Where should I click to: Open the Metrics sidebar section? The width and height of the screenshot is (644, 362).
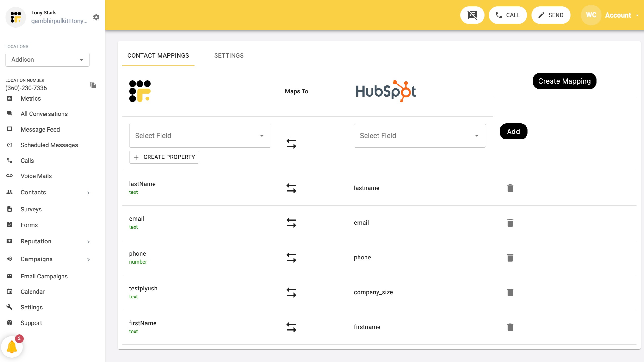click(31, 98)
